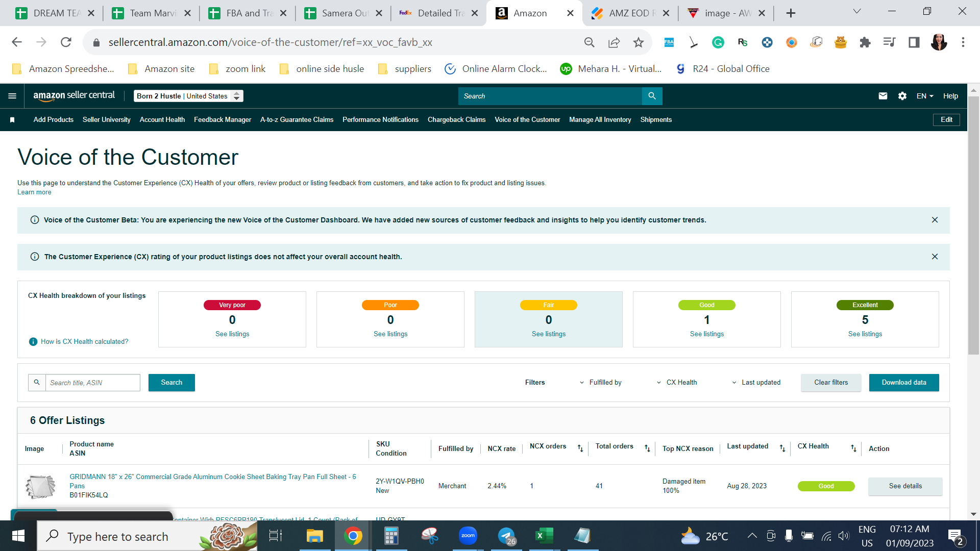
Task: Open Windows Start menu
Action: pyautogui.click(x=18, y=536)
